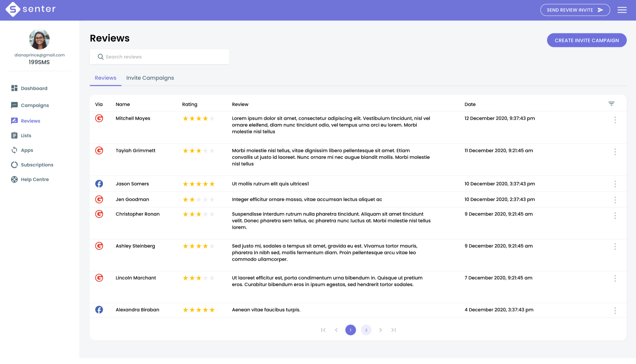
Task: Go to Apps in sidebar
Action: pyautogui.click(x=27, y=150)
